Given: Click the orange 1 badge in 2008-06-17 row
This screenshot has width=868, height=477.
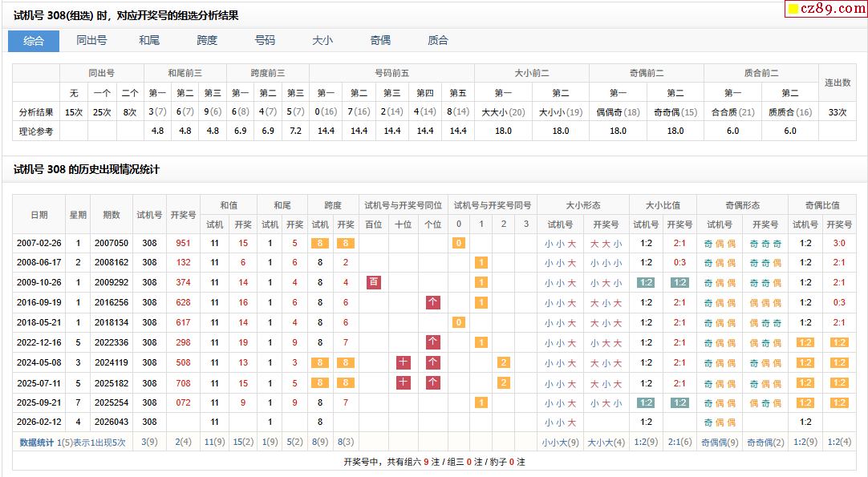Looking at the screenshot, I should pyautogui.click(x=481, y=262).
